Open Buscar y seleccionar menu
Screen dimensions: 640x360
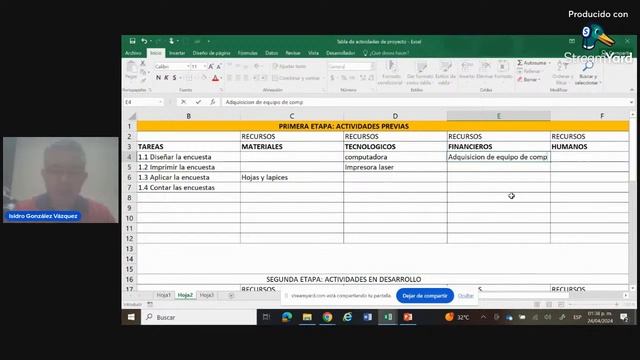pos(588,73)
